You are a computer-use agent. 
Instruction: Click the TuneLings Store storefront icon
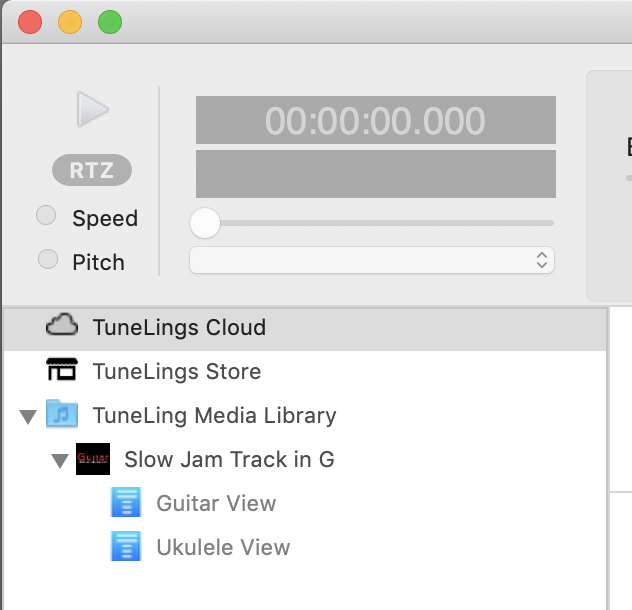[x=62, y=369]
